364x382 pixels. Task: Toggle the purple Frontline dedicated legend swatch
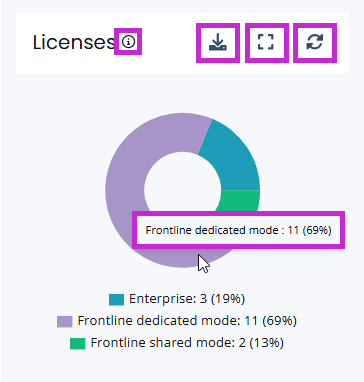65,322
